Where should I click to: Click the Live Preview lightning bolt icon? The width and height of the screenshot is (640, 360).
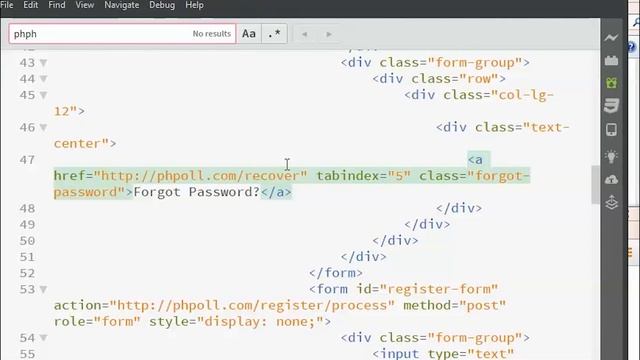[611, 38]
